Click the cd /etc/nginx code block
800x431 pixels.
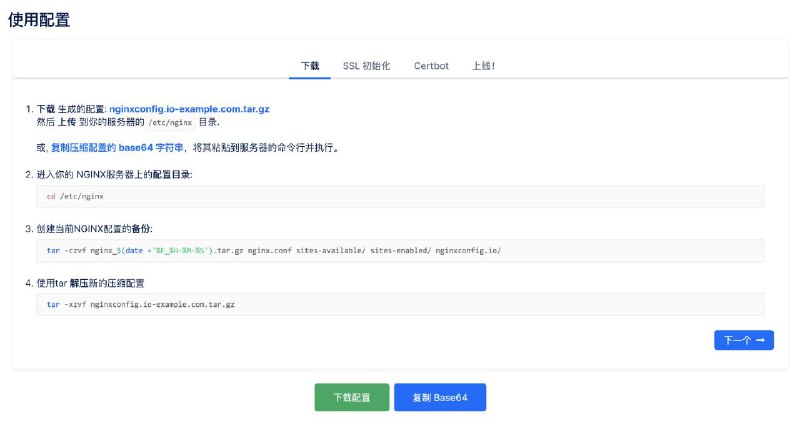400,196
